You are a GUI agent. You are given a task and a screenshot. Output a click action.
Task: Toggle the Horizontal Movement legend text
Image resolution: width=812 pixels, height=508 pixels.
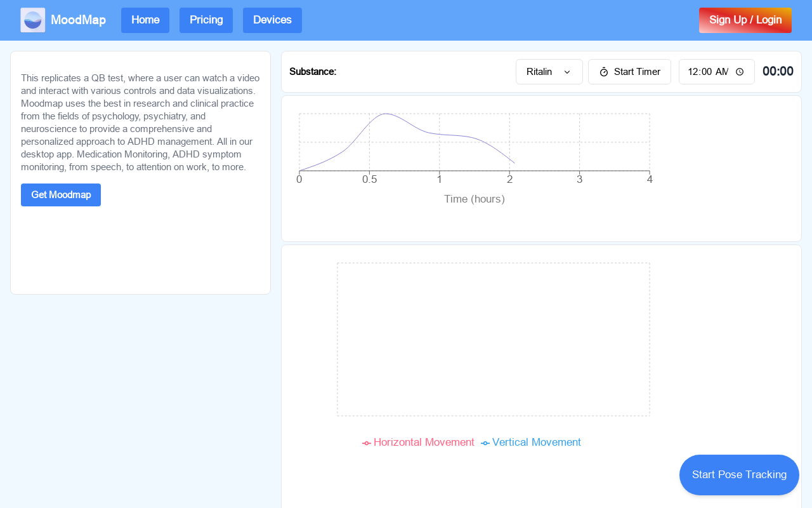tap(424, 443)
